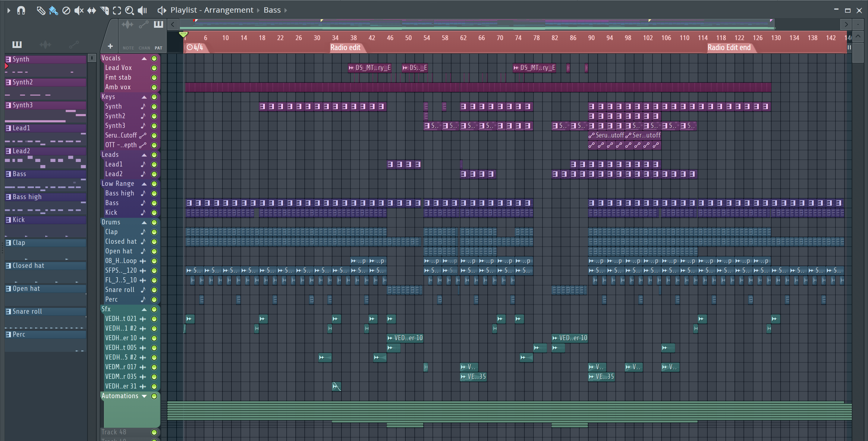Mute the Lead1 track

[x=154, y=164]
